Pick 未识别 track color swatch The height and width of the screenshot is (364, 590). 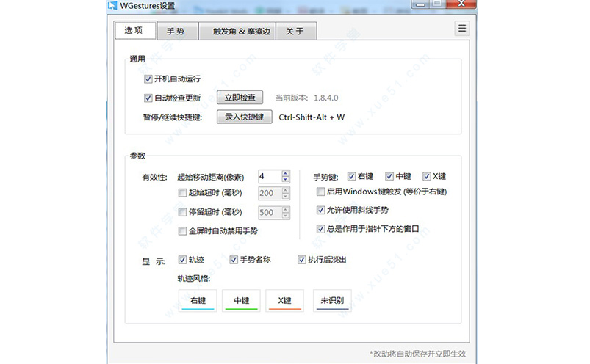click(332, 300)
